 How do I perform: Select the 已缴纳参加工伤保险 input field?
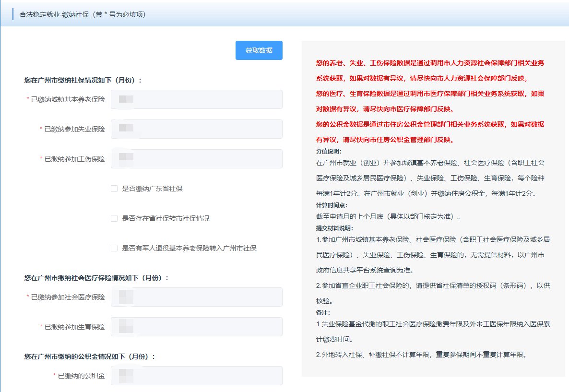pyautogui.click(x=196, y=159)
